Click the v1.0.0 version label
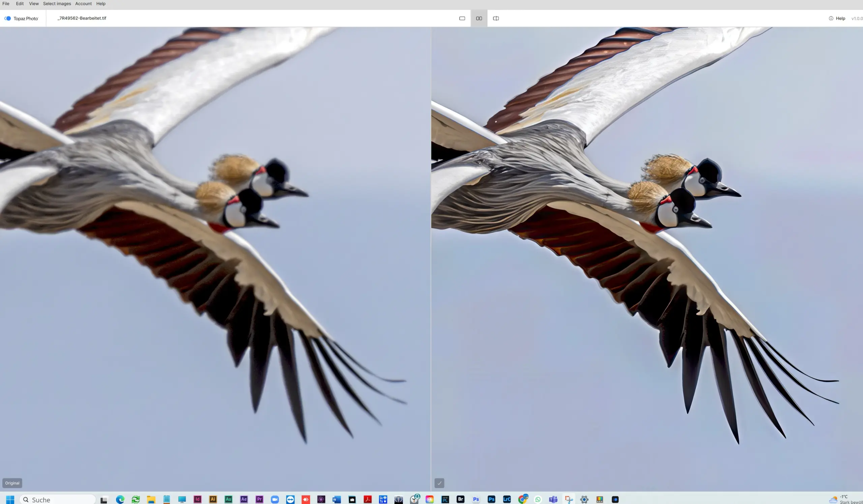 [857, 18]
